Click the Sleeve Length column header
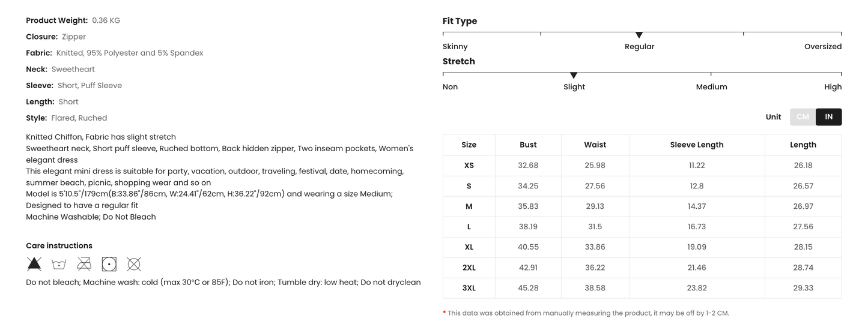Screen dimensions: 868x336 [x=696, y=145]
